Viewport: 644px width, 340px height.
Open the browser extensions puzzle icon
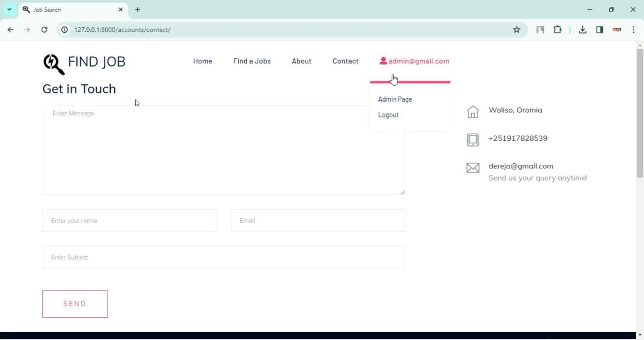(557, 30)
